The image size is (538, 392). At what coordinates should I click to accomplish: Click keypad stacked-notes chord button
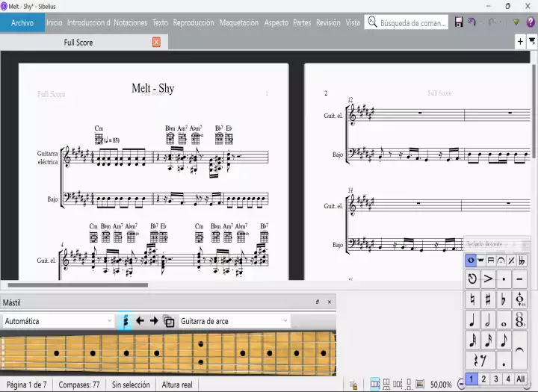[519, 320]
